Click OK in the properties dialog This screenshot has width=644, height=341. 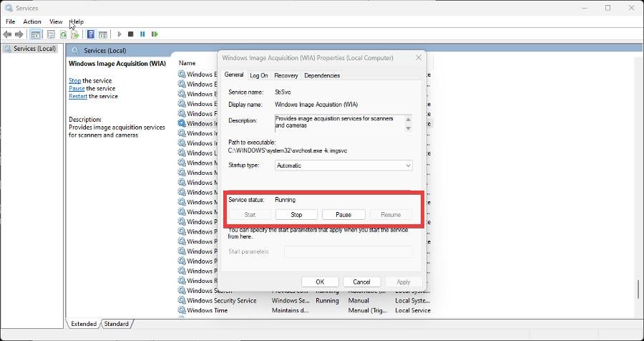[320, 282]
